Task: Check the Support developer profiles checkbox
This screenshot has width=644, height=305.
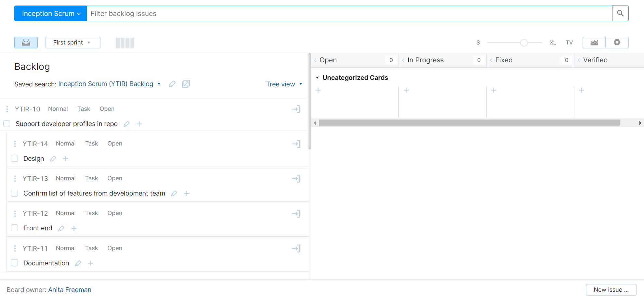Action: click(7, 123)
